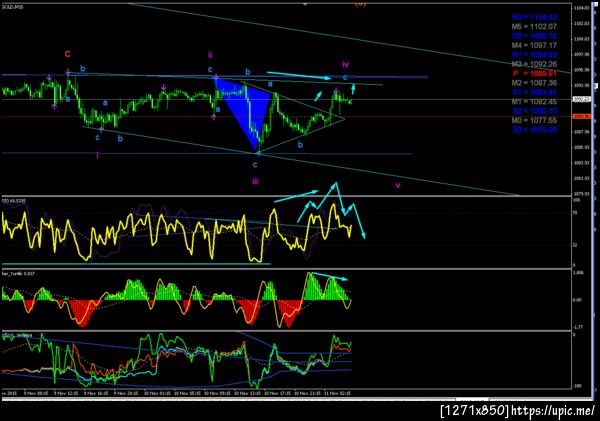Click the 10 Nov 13:15 time axis label

[247, 393]
